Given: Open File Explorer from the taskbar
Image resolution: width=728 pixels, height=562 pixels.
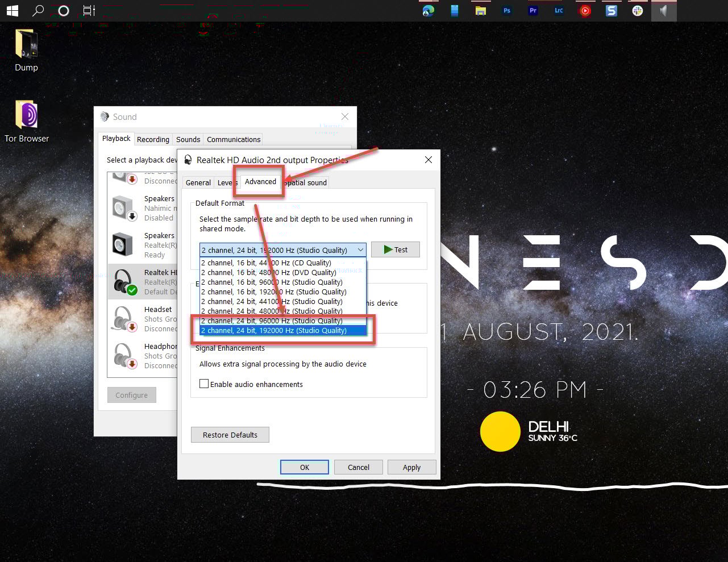Looking at the screenshot, I should pyautogui.click(x=481, y=10).
